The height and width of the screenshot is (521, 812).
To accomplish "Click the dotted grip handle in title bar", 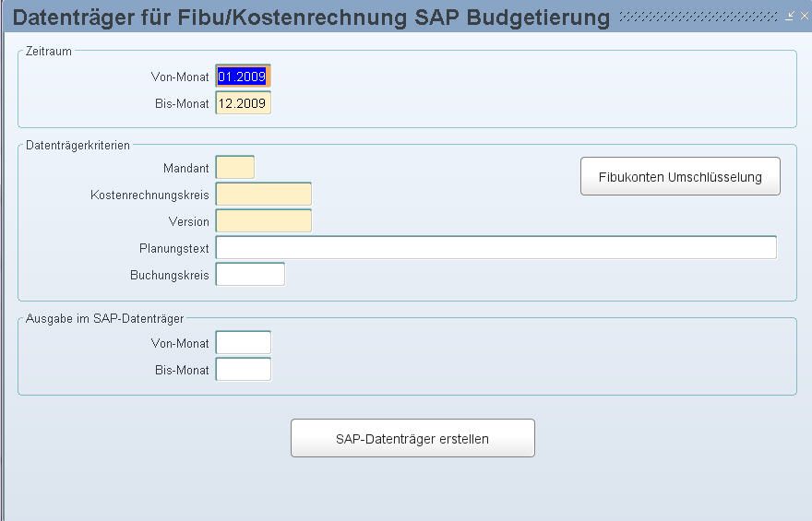I will (699, 17).
